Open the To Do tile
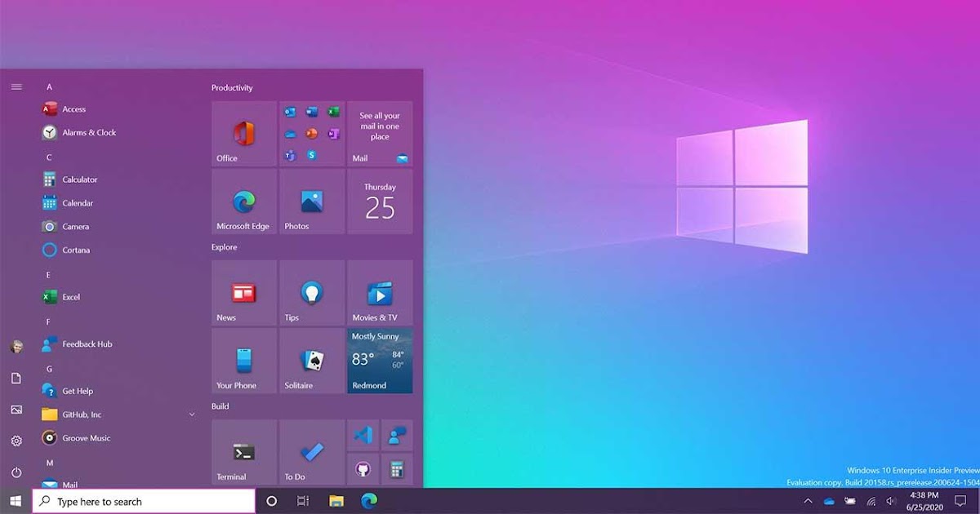The image size is (980, 514). point(312,452)
